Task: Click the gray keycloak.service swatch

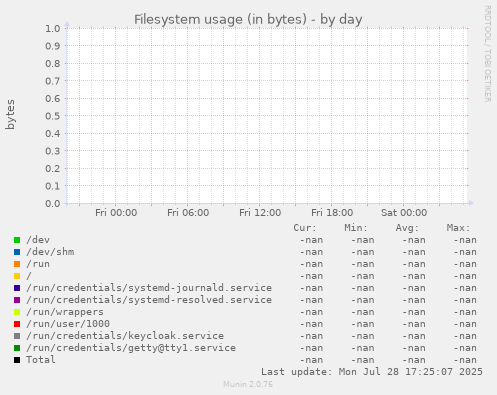Action: pos(17,336)
